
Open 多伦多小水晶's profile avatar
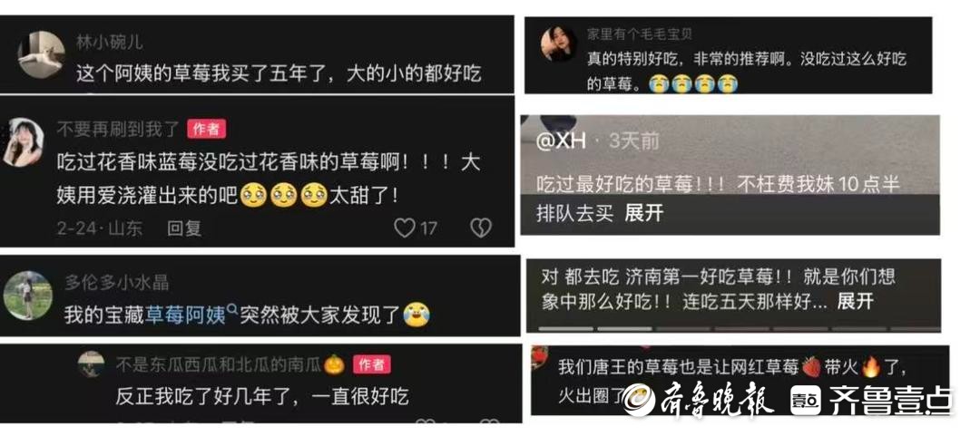coord(27,296)
